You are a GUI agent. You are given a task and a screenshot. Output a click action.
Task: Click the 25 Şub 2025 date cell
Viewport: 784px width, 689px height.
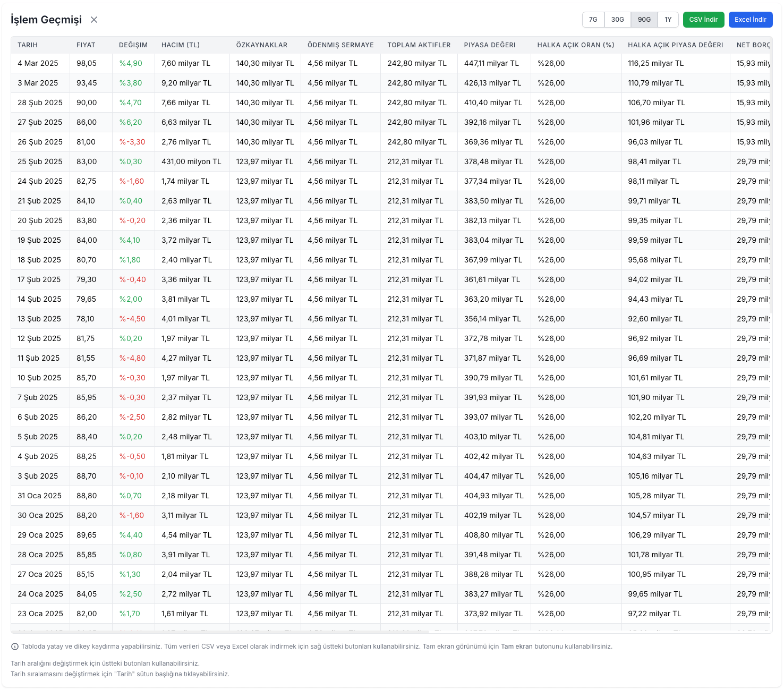(x=40, y=161)
